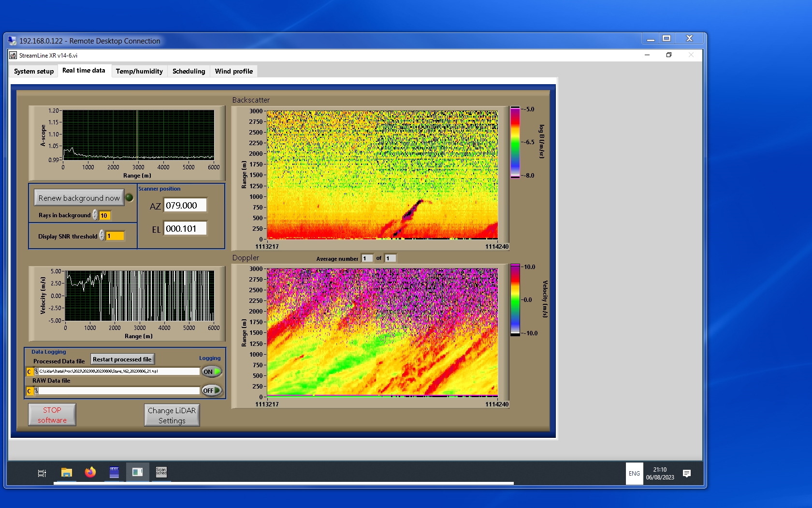Click the Change LiDAR Settings button
The width and height of the screenshot is (812, 508).
coord(172,415)
